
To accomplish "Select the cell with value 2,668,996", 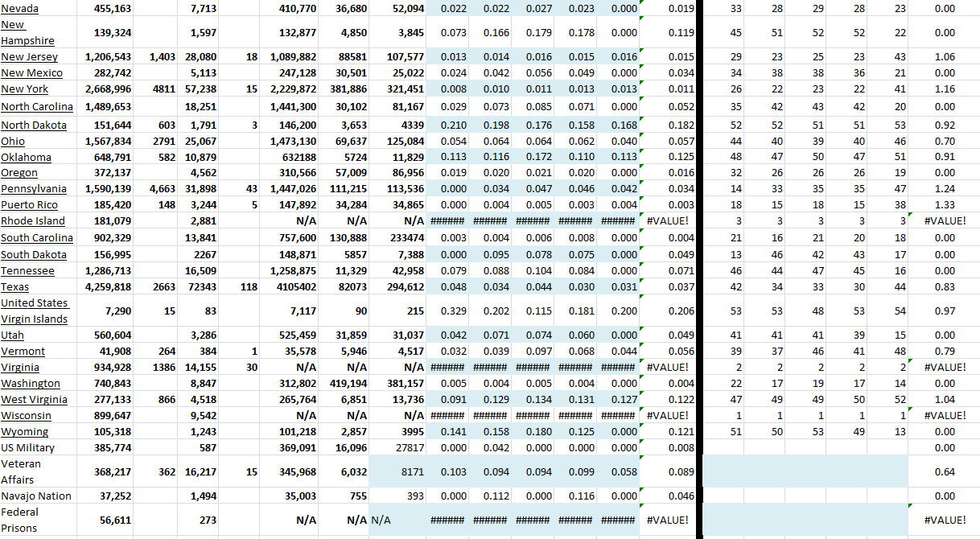I will click(x=109, y=89).
